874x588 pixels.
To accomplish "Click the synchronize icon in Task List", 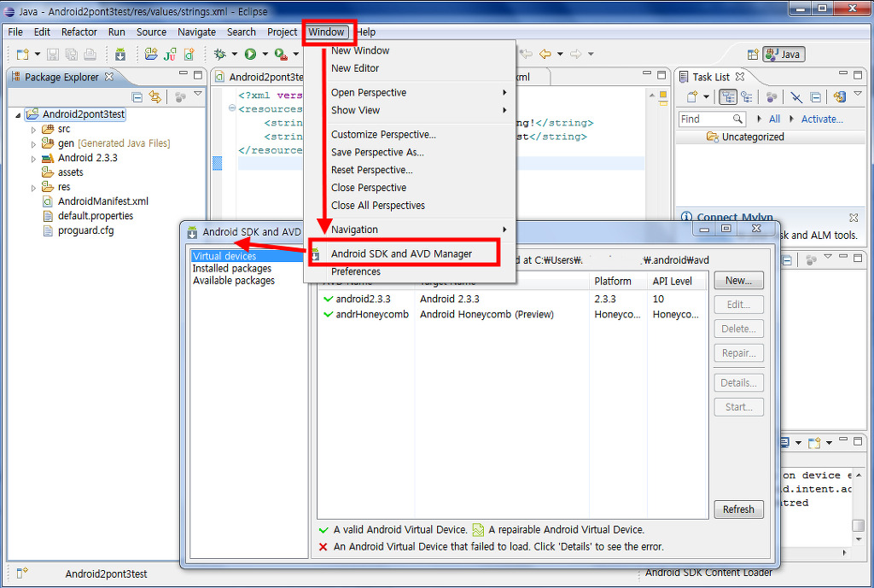I will [840, 96].
